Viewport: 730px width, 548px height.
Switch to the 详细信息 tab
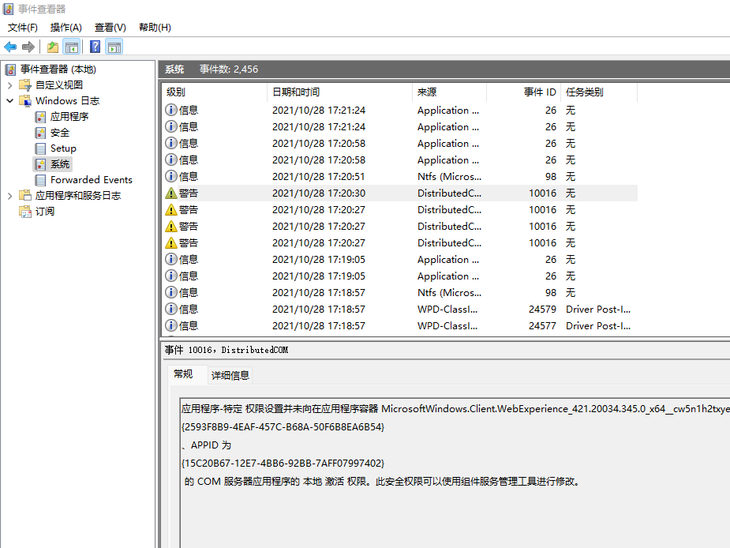pyautogui.click(x=230, y=375)
